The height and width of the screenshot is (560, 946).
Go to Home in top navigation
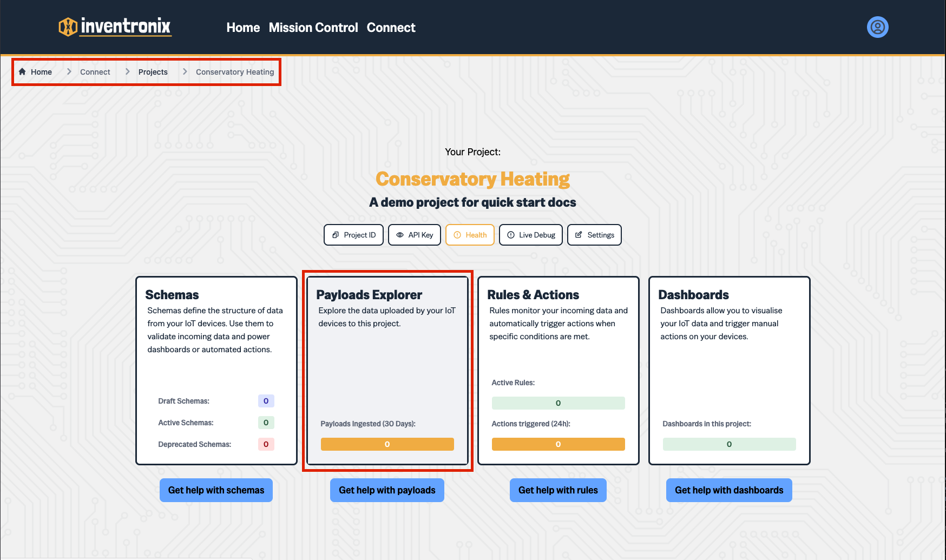[x=243, y=28]
